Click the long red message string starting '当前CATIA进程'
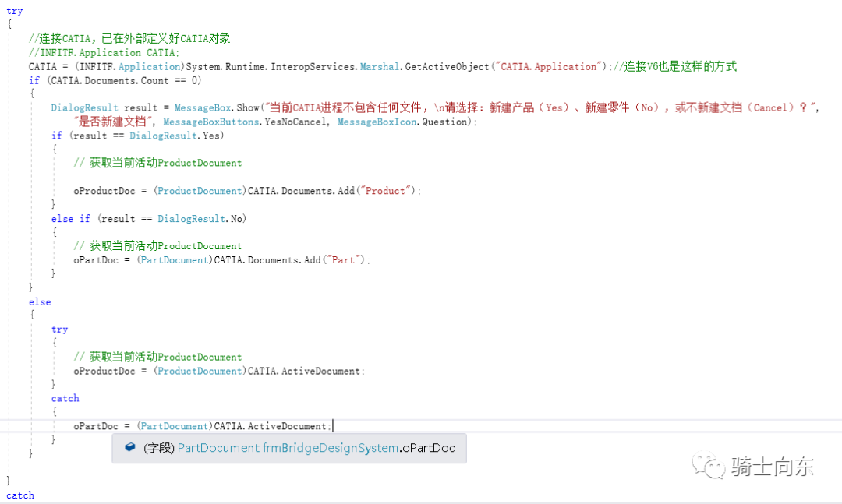This screenshot has width=842, height=504. coord(541,107)
